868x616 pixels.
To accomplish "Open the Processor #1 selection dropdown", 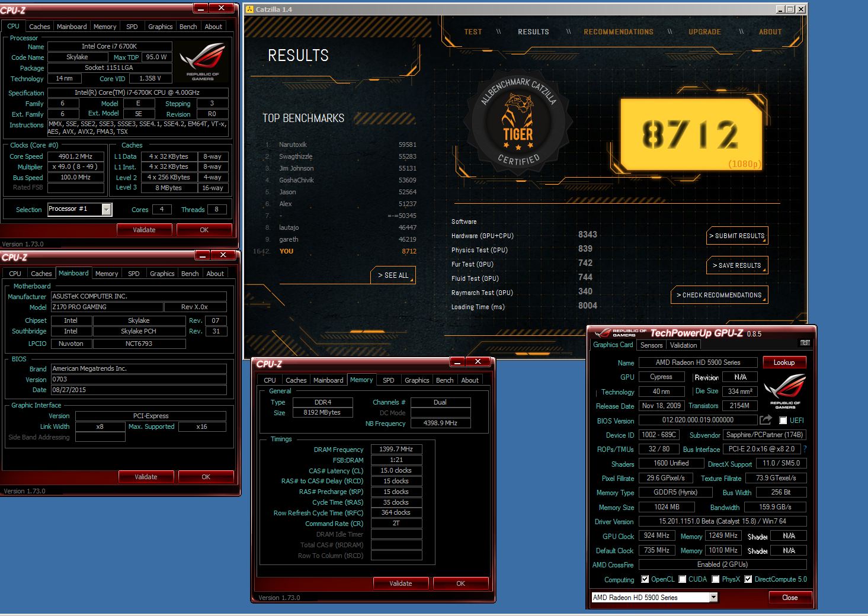I will coord(106,209).
